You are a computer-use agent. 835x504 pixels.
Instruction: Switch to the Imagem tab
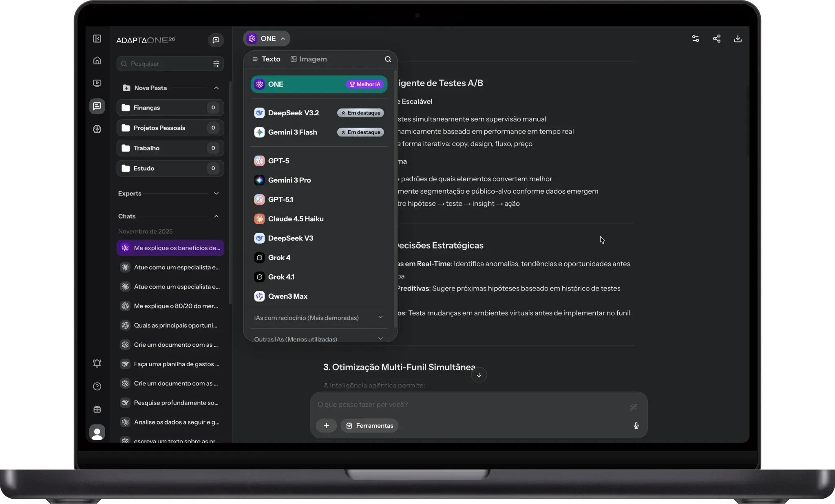point(309,59)
